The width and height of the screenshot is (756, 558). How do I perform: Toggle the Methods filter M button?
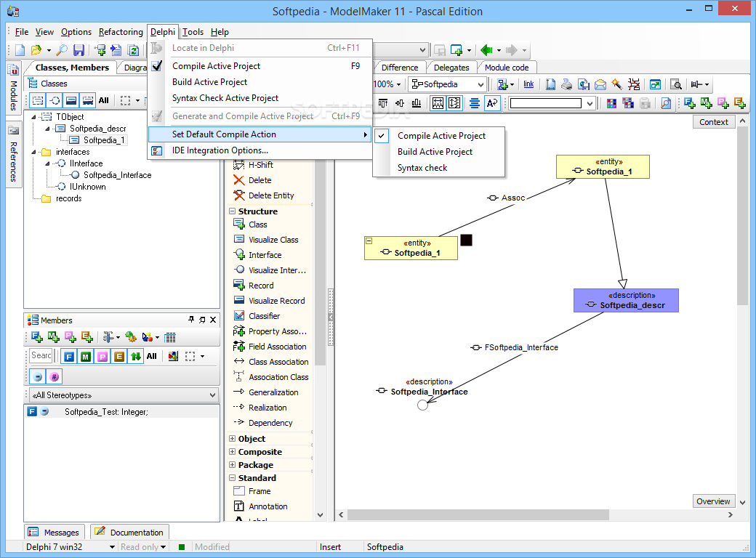(86, 357)
